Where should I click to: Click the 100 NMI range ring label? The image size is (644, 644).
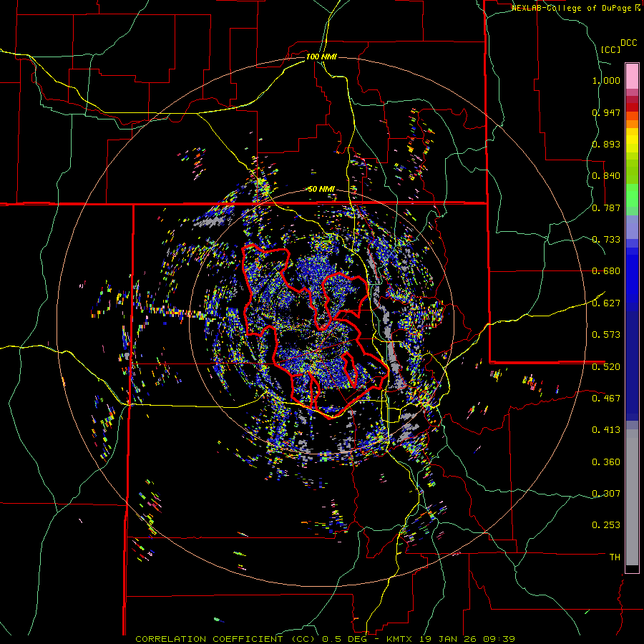click(321, 57)
